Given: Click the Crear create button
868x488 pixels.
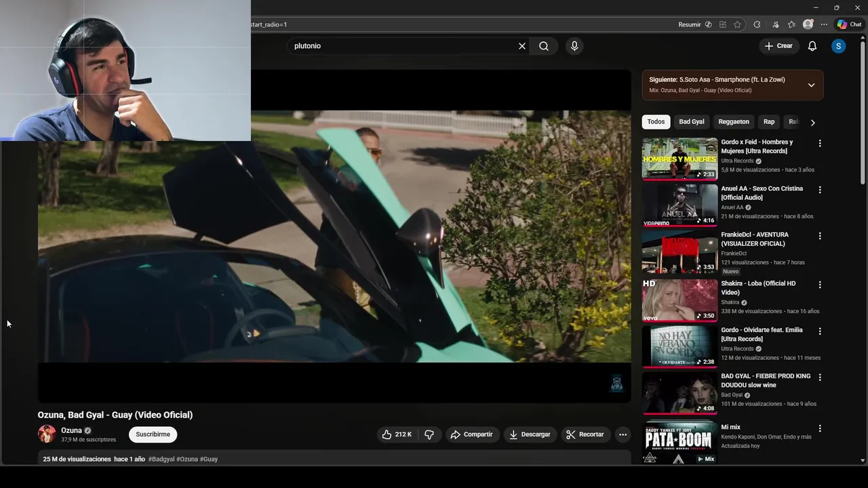Looking at the screenshot, I should (x=778, y=46).
